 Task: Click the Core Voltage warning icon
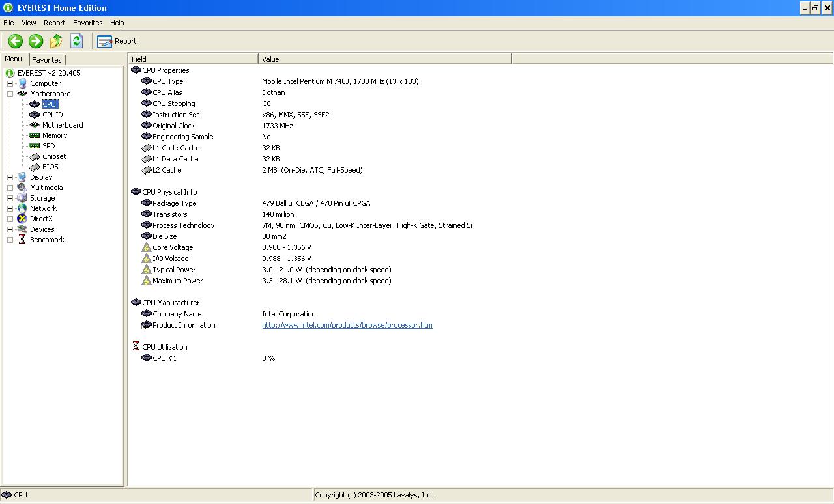coord(147,247)
